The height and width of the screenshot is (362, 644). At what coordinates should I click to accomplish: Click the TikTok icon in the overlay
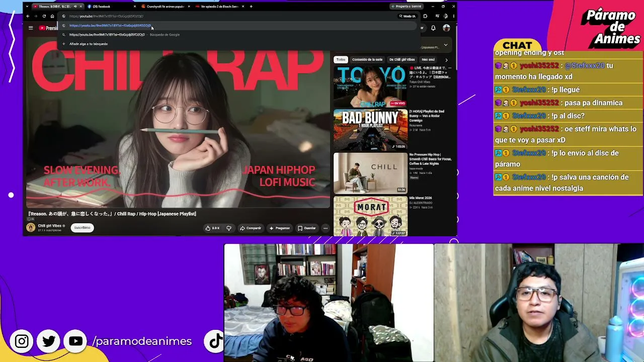point(216,341)
